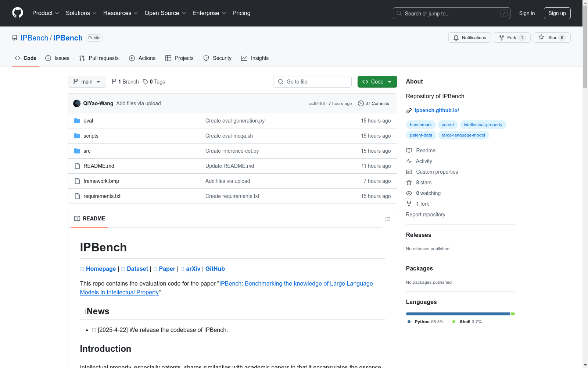Click the acf8498 commit hash

tap(317, 103)
